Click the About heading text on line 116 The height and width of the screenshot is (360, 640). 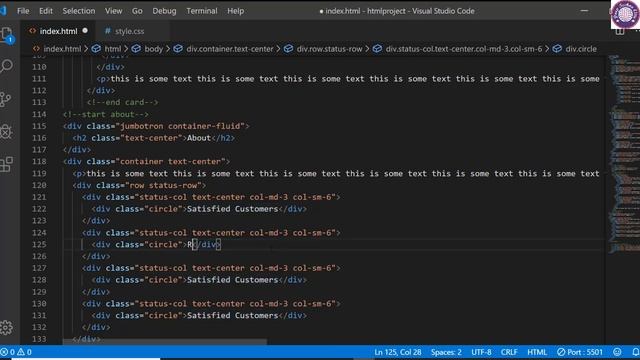pos(199,138)
